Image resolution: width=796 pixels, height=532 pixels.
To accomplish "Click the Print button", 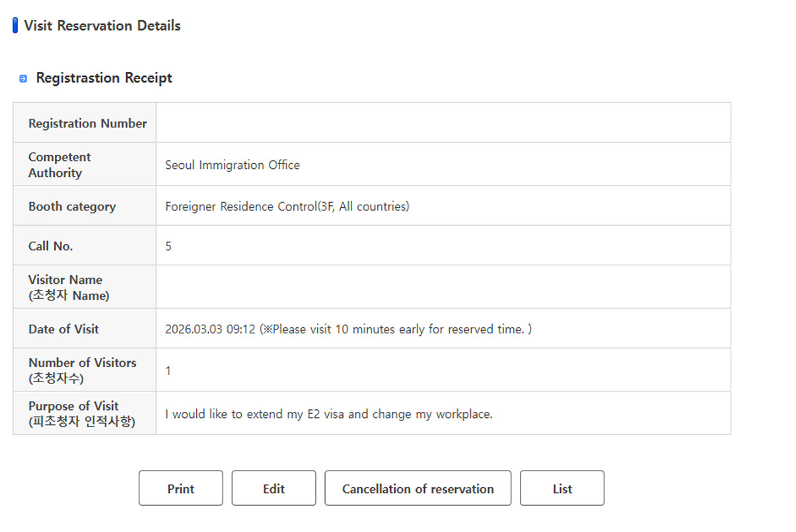I will click(180, 488).
